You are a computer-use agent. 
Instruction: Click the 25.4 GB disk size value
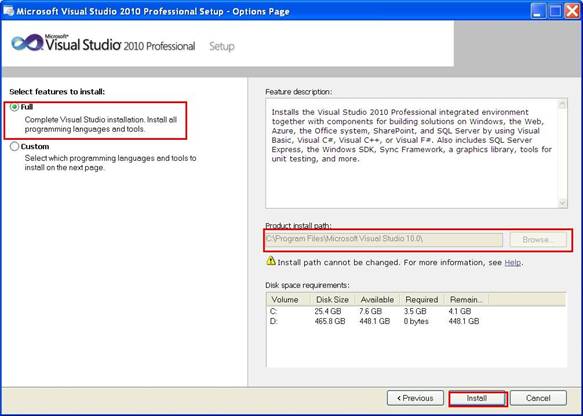click(x=328, y=311)
